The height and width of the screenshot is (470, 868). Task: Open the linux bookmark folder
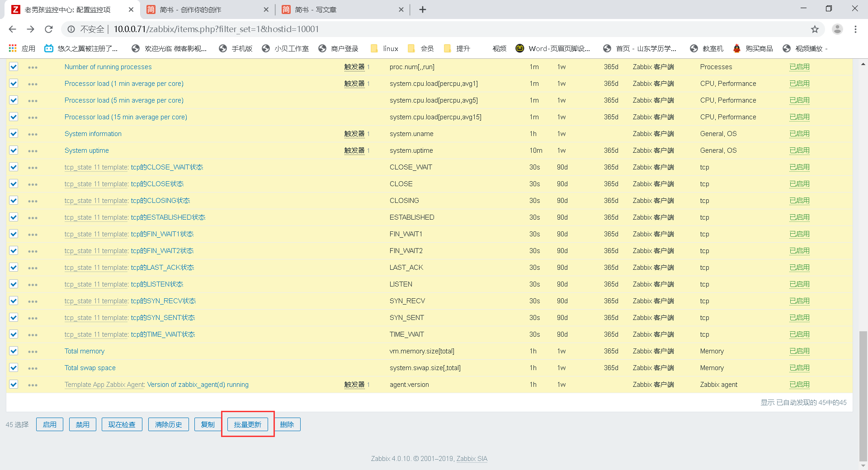385,48
